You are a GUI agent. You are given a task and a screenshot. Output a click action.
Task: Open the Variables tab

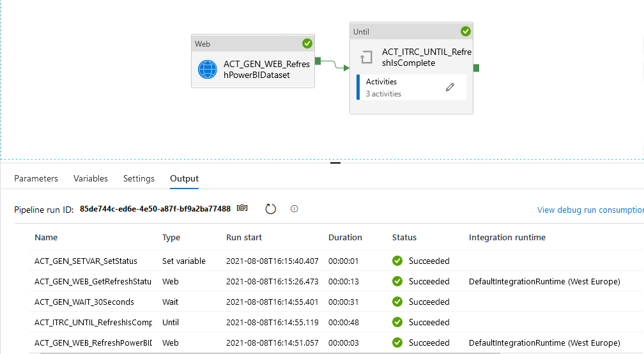[x=91, y=179]
